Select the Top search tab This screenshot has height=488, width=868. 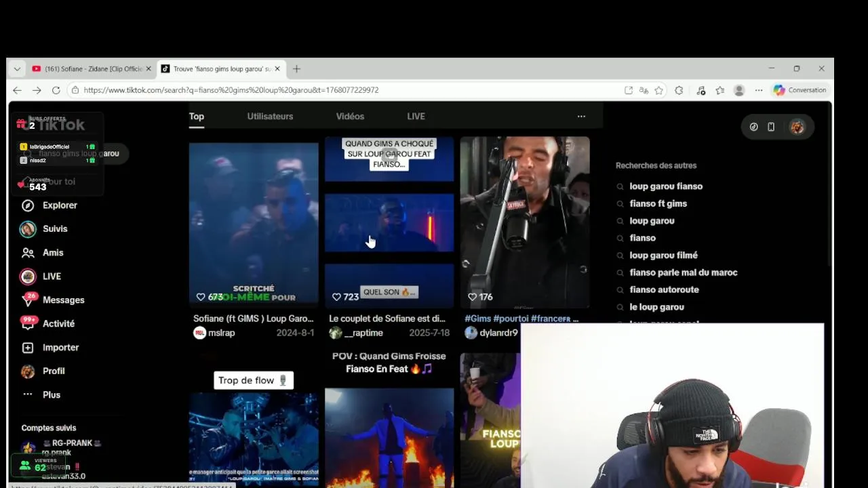pos(197,117)
